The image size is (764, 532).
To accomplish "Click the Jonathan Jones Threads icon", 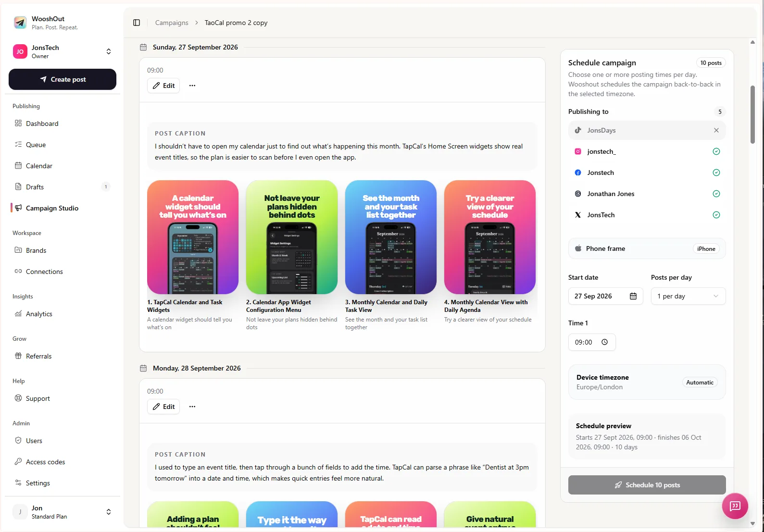I will (x=578, y=194).
